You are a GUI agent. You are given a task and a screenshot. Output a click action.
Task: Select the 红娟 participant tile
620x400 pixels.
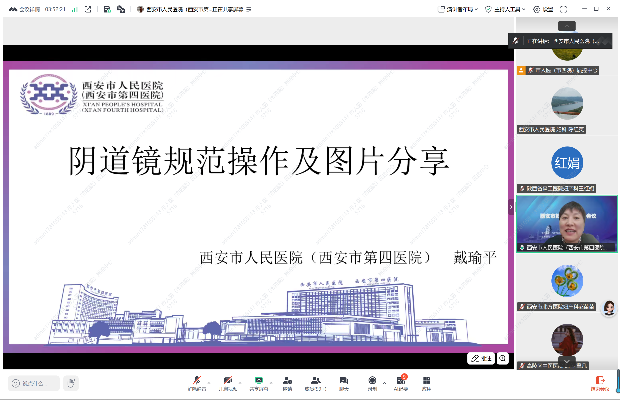pyautogui.click(x=567, y=166)
